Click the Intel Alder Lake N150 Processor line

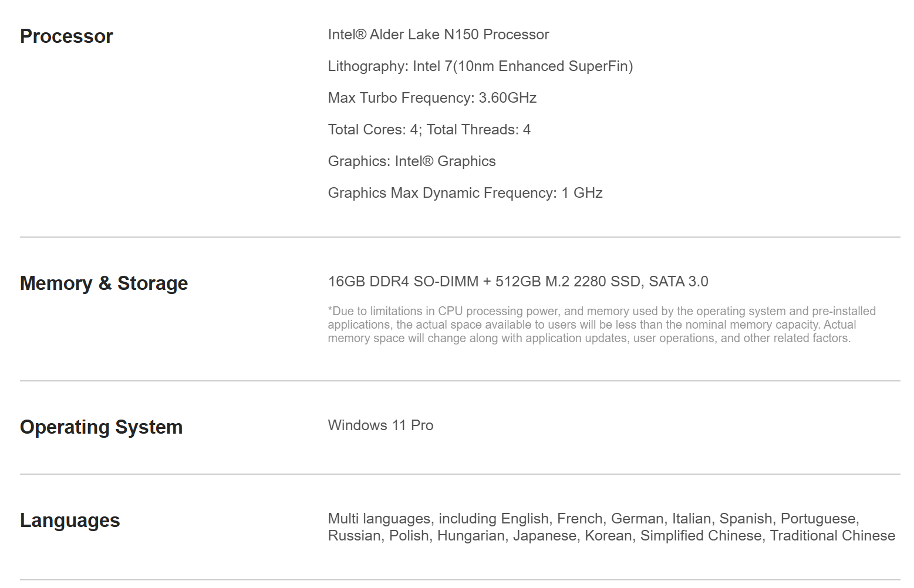(438, 35)
